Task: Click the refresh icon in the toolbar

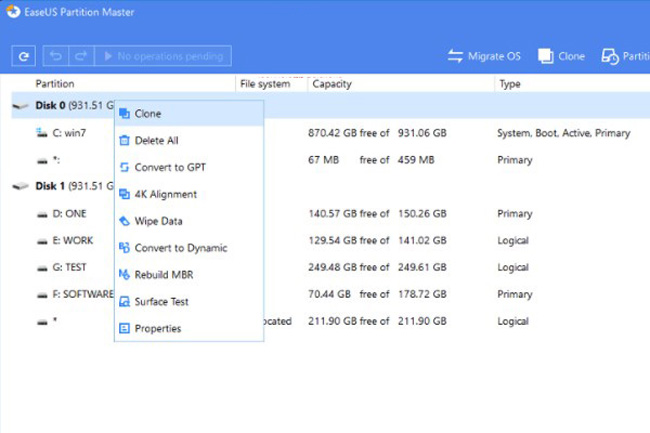Action: pos(24,56)
